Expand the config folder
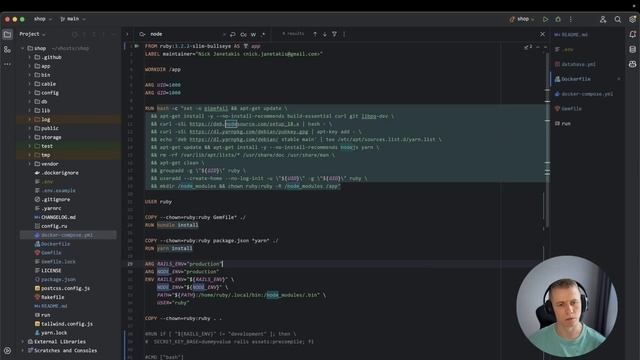Screen dimensions: 640x360 click(x=29, y=93)
